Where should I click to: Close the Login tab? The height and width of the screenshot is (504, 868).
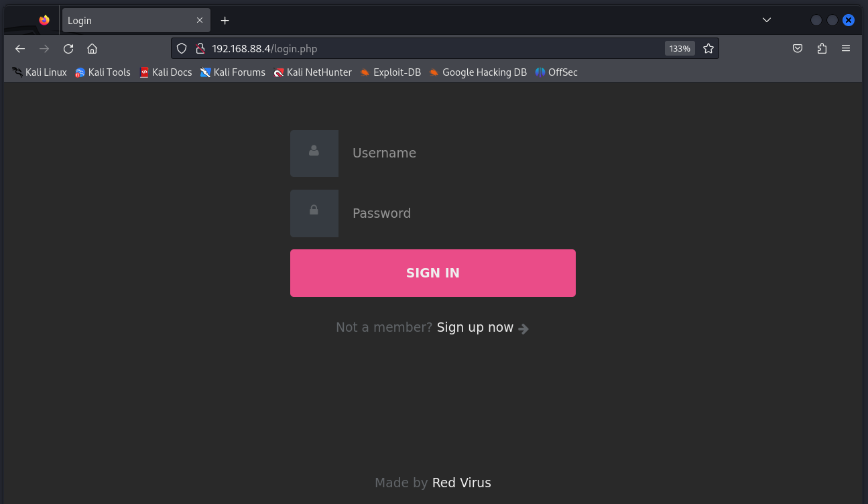coord(200,20)
